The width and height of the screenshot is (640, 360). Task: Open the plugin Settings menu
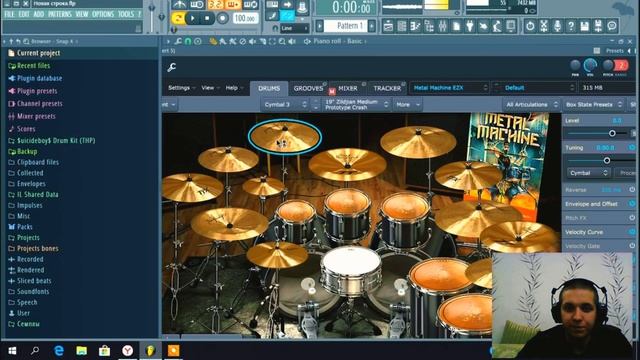click(181, 88)
